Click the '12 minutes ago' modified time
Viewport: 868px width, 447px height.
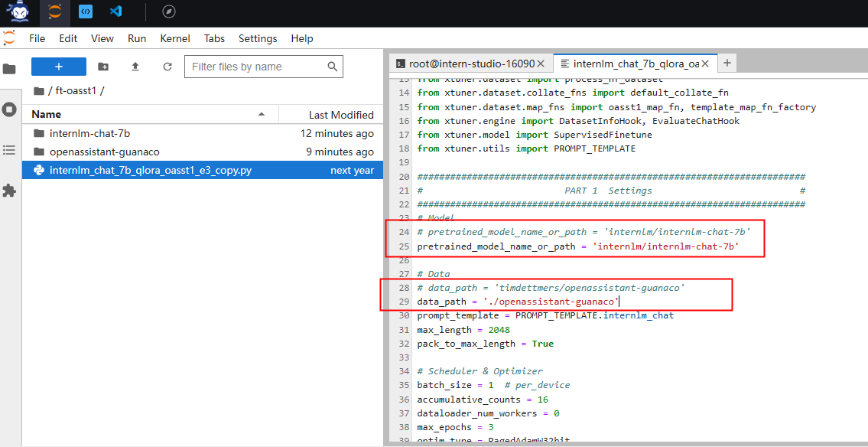(337, 133)
